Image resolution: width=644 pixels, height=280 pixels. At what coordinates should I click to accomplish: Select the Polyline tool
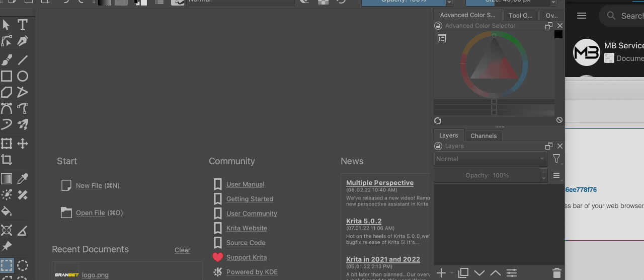pyautogui.click(x=23, y=92)
